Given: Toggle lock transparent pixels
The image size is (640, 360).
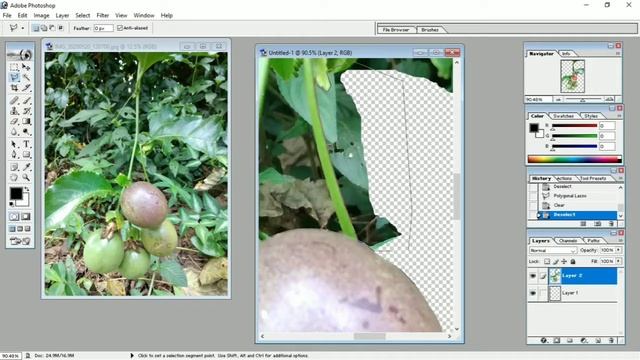Looking at the screenshot, I should [x=547, y=261].
